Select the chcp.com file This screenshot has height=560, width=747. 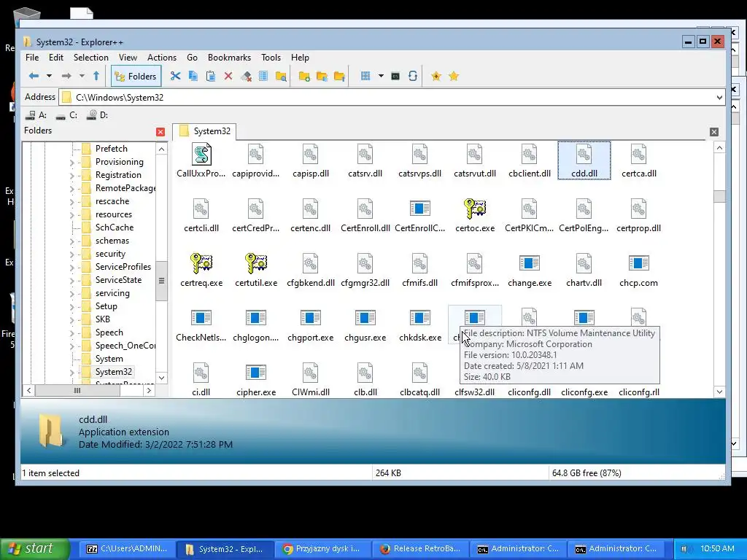(639, 270)
